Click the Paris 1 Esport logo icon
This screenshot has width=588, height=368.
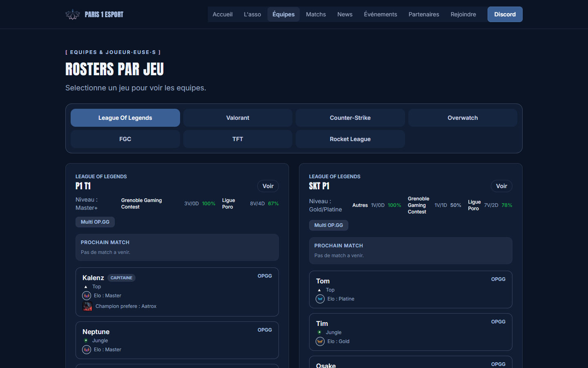pos(73,14)
